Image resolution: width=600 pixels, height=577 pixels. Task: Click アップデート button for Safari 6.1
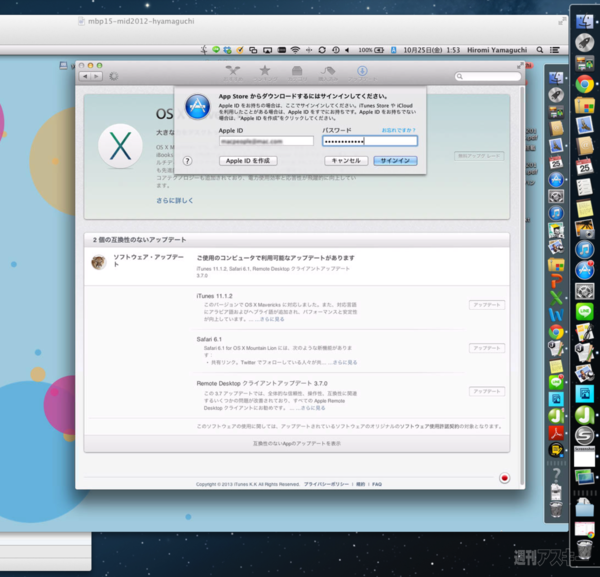coord(487,348)
